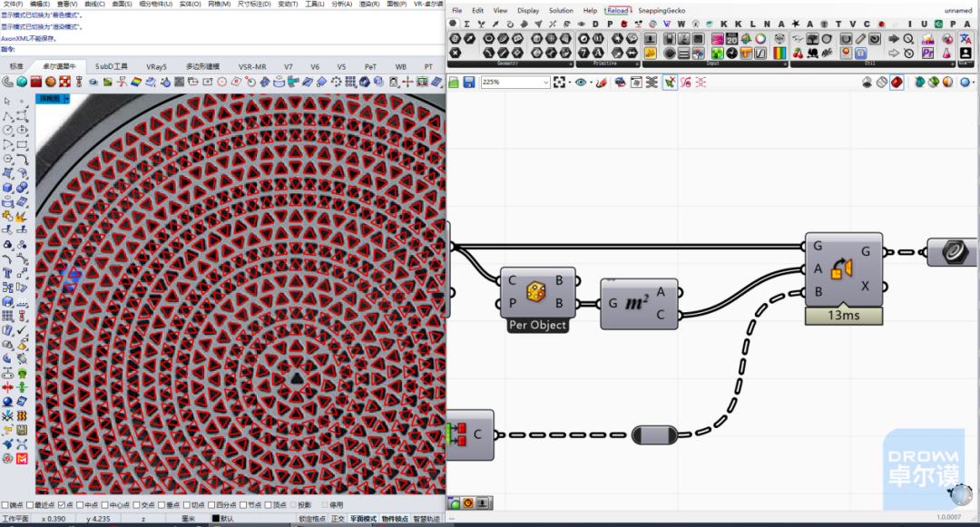Expand Util panel with plus corner
Viewport: 980px width, 527px height.
coord(952,63)
